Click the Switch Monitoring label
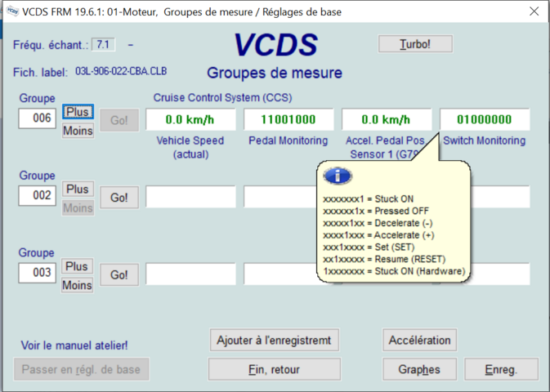 click(x=485, y=140)
